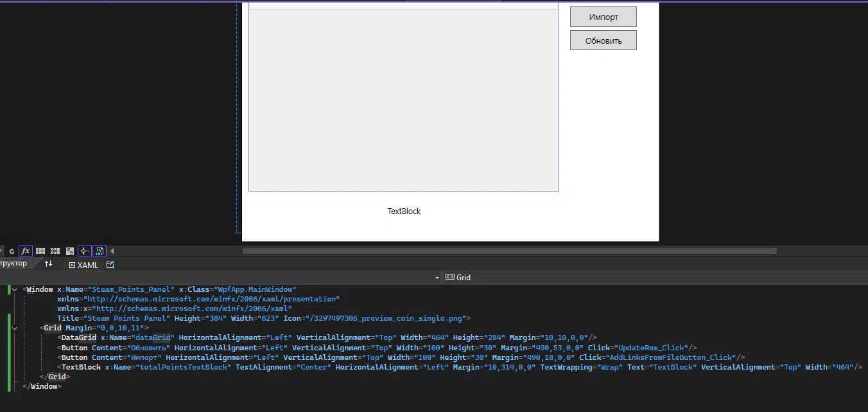Open the Grid element navigation dropdown
Viewport: 868px width, 412px height.
437,278
